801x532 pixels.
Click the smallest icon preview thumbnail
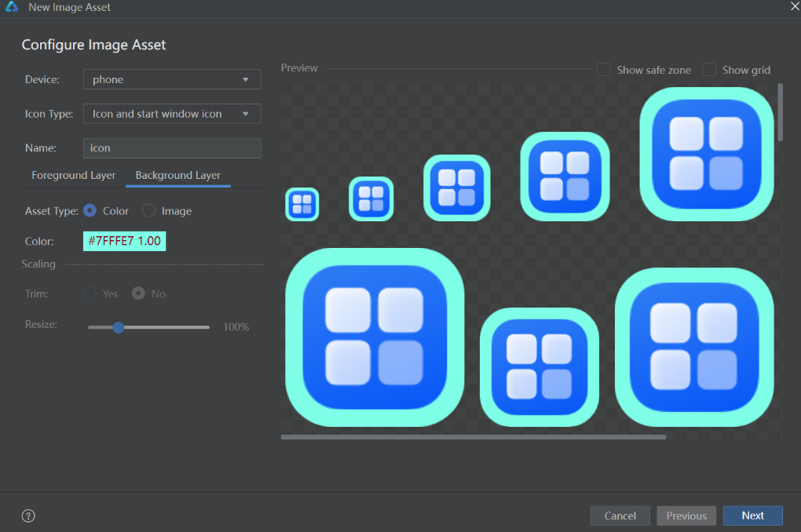302,205
